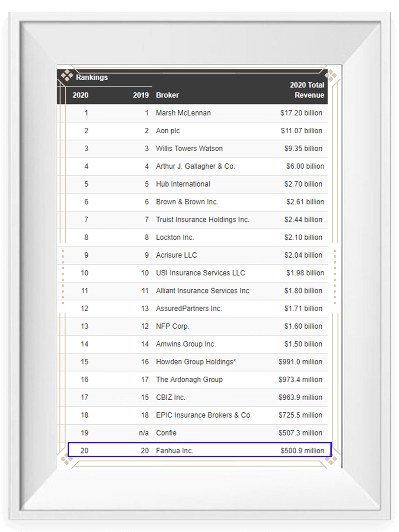The width and height of the screenshot is (399, 532).
Task: Click the Broker column header
Action: point(167,95)
